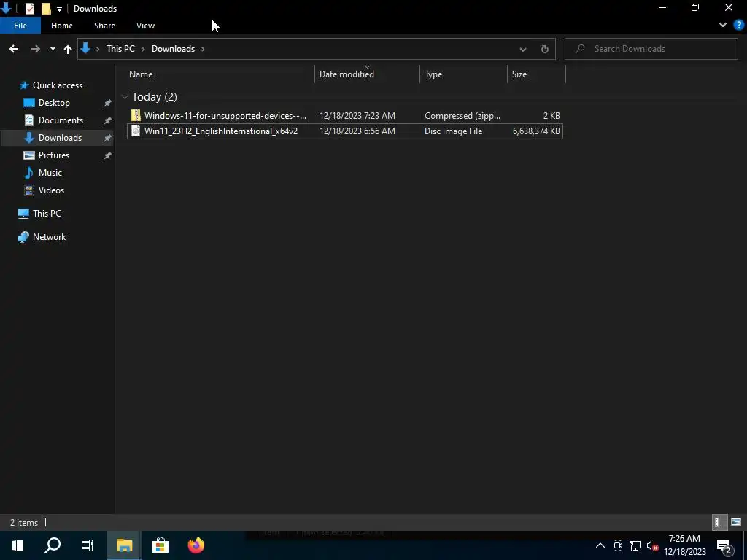Expand the chevron after Downloads in address bar
The image size is (747, 560).
(203, 49)
